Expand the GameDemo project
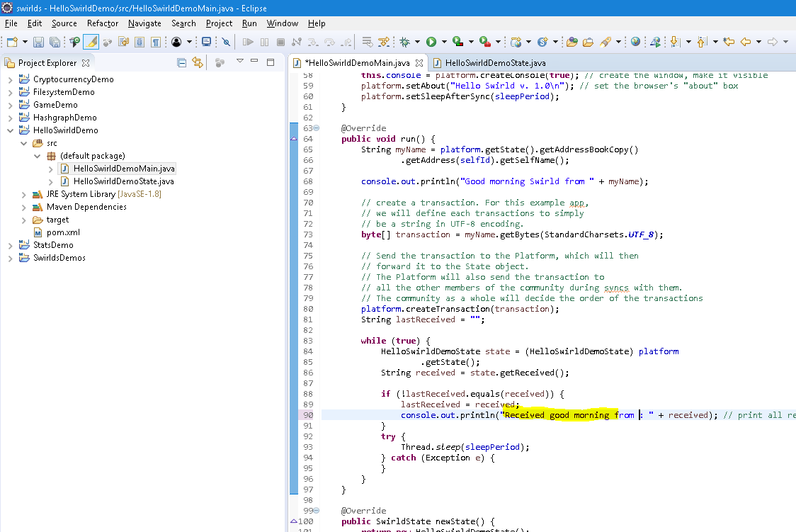This screenshot has width=796, height=532. pos(10,105)
